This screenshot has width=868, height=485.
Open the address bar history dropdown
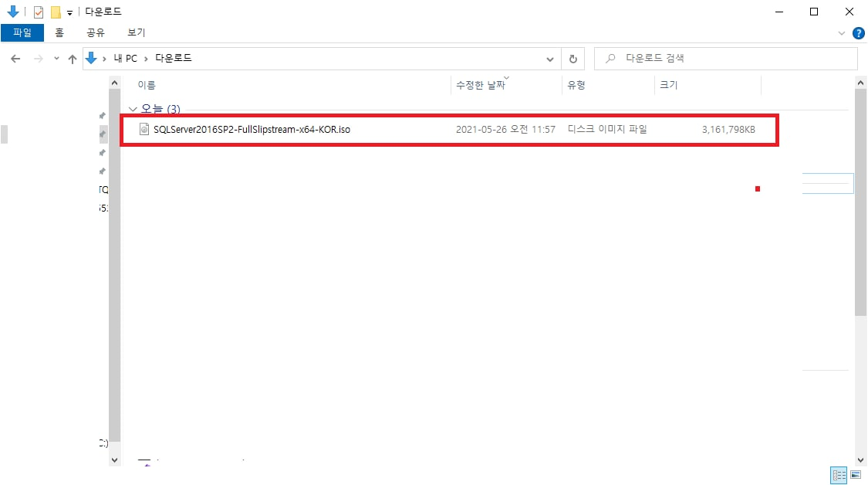(x=549, y=59)
